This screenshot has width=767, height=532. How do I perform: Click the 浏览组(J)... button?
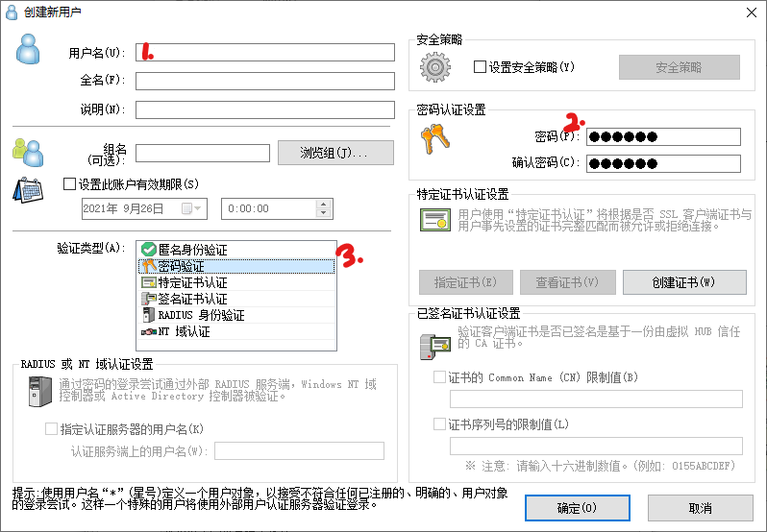click(335, 153)
